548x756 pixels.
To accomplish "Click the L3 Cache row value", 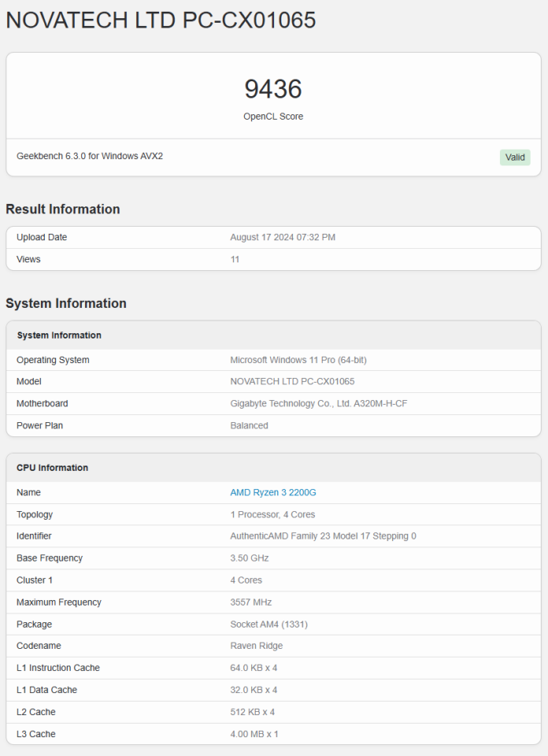I will coord(253,734).
